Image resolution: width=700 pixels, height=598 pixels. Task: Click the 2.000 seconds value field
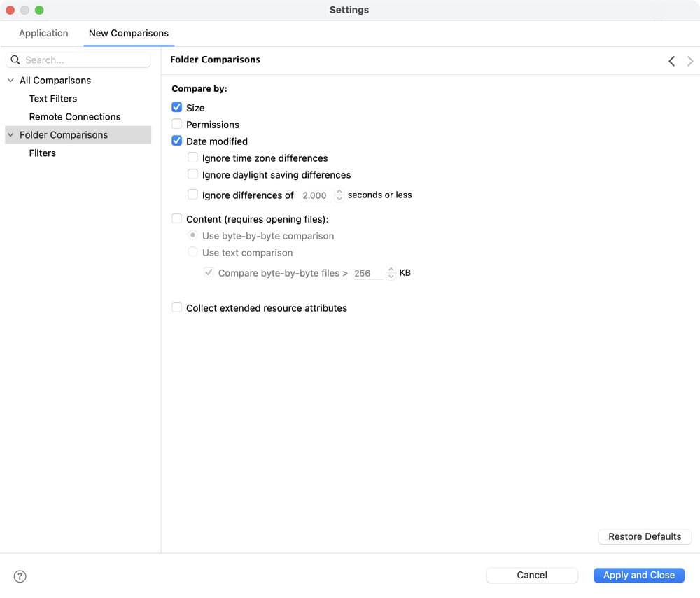click(315, 195)
